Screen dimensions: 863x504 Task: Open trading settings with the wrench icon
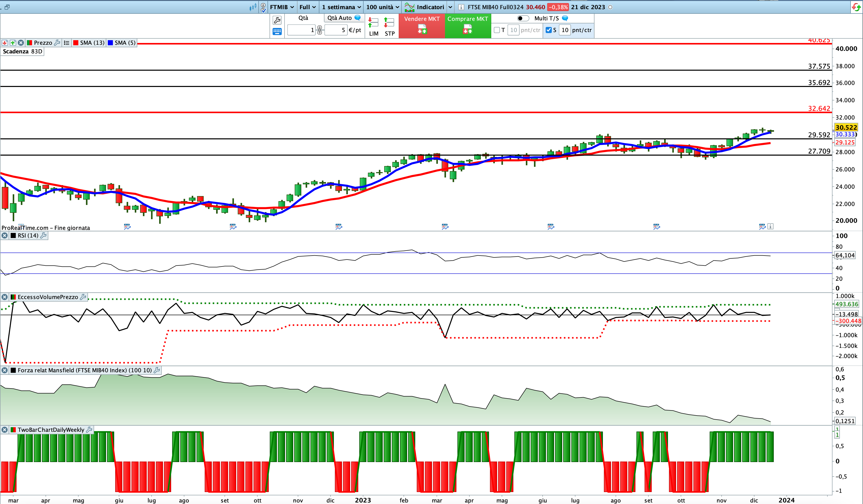pyautogui.click(x=277, y=20)
